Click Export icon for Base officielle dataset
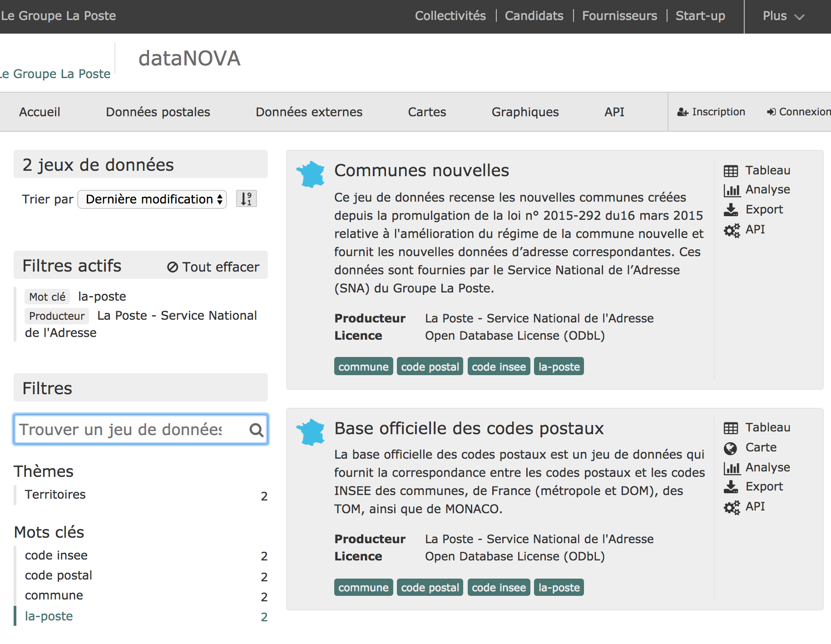Viewport: 831px width, 644px height. 731,487
